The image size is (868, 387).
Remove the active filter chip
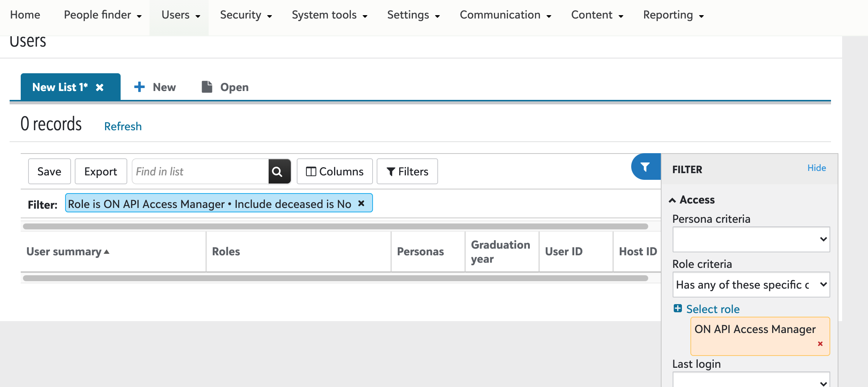click(361, 203)
